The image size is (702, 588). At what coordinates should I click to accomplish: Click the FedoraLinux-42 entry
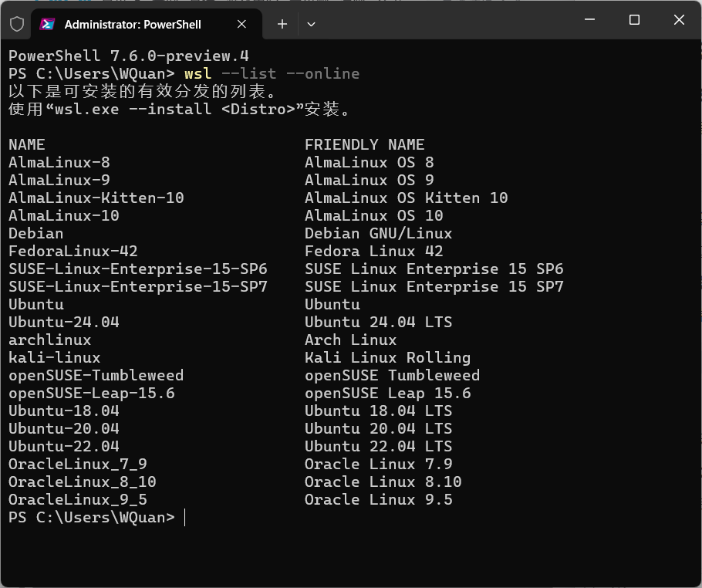click(73, 252)
